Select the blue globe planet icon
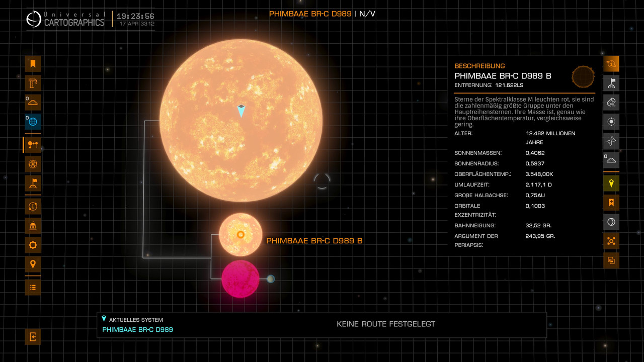This screenshot has width=644, height=362. point(33,121)
